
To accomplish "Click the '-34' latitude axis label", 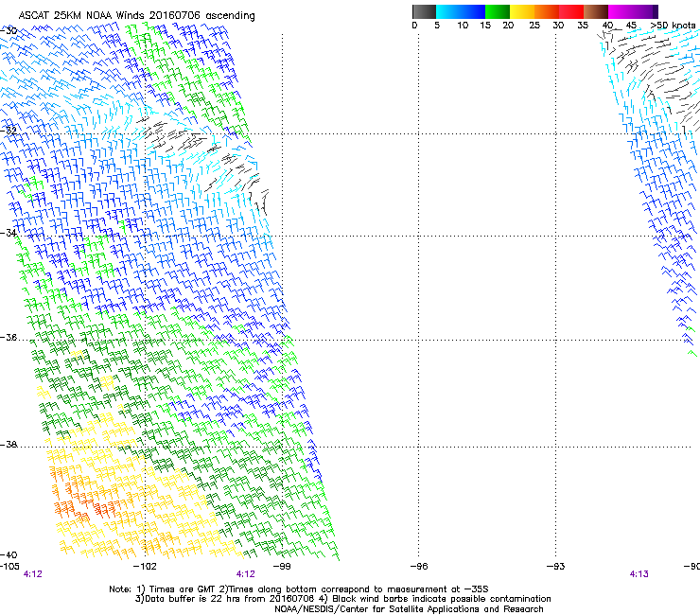I will [x=9, y=233].
